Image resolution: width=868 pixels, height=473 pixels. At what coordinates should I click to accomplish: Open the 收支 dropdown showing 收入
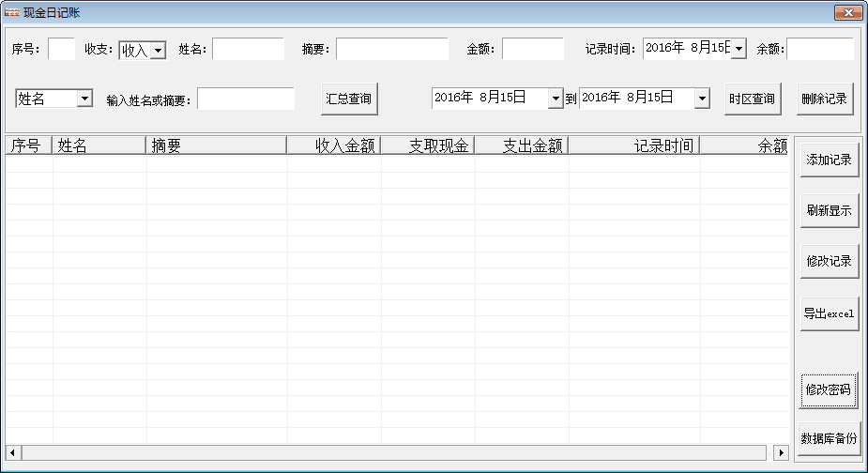158,51
